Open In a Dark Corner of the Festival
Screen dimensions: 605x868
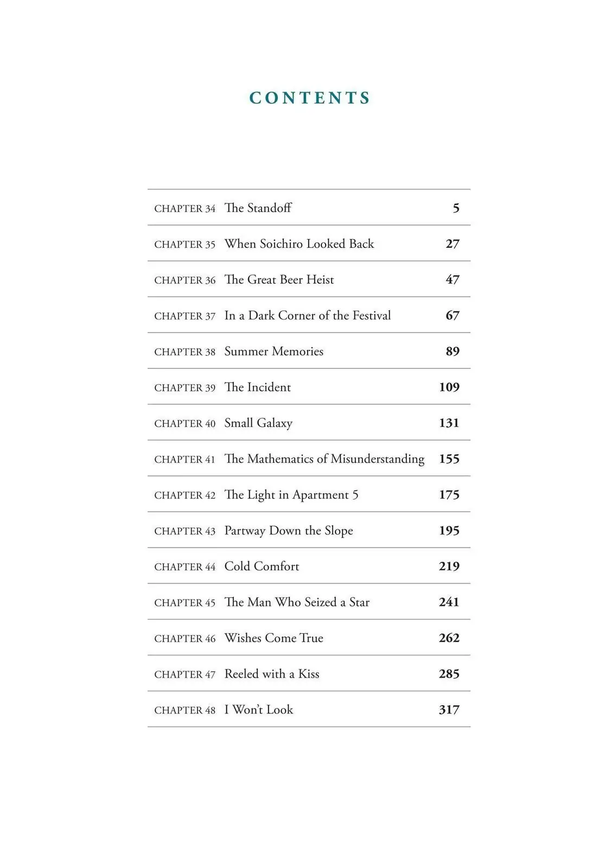pyautogui.click(x=309, y=315)
